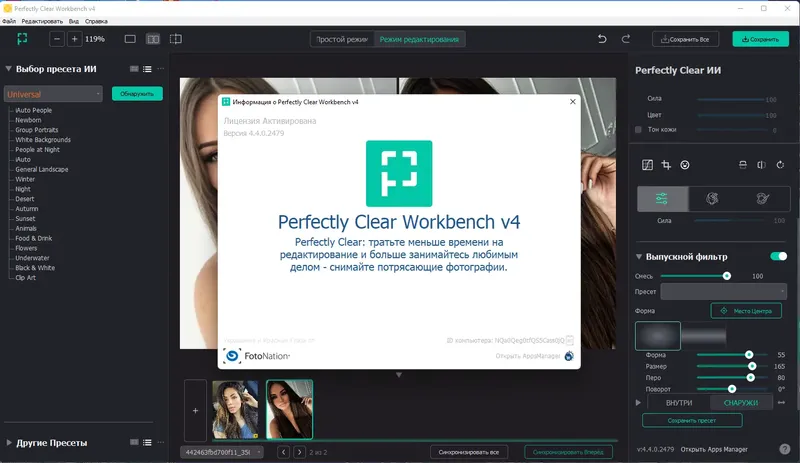Undo the last edit
800x463 pixels.
(602, 39)
